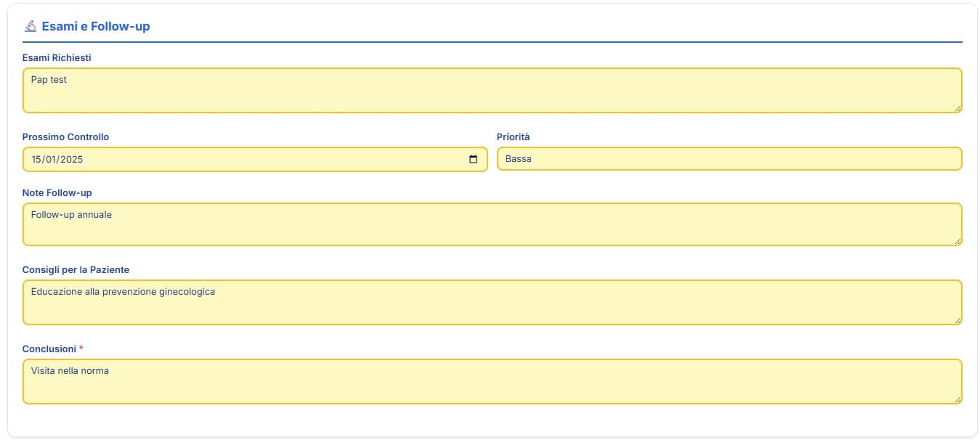Click resize grip of Consigli per la Paziente
Viewport: 980px width, 440px height.
pos(957,319)
